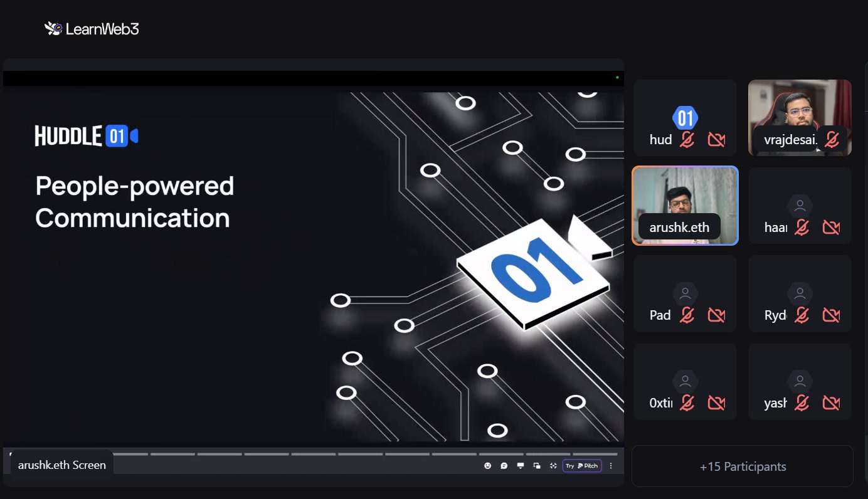The image size is (868, 499).
Task: Click the 0xtin participant name
Action: click(x=661, y=402)
